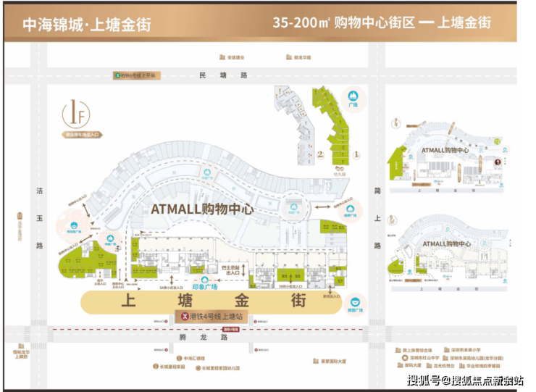Select the 长城里程家园幼儿园 marker
This screenshot has height=392, width=536.
[x=217, y=368]
